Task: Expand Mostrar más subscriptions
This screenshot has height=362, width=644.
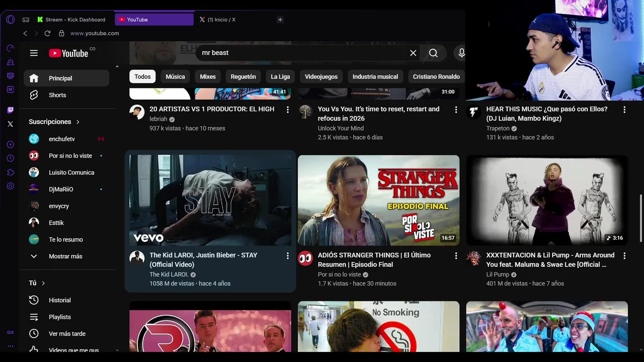Action: [x=66, y=256]
